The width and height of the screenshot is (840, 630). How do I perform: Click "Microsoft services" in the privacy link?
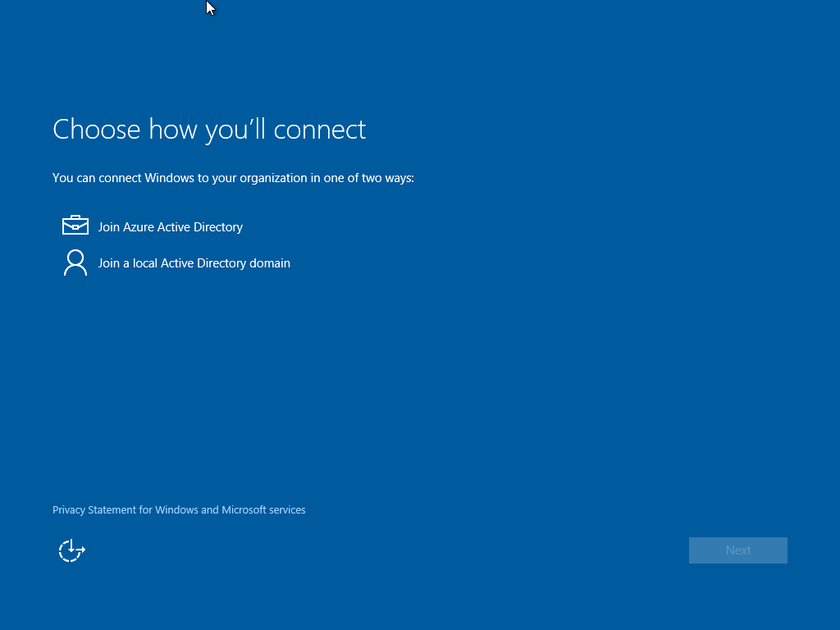pyautogui.click(x=263, y=510)
